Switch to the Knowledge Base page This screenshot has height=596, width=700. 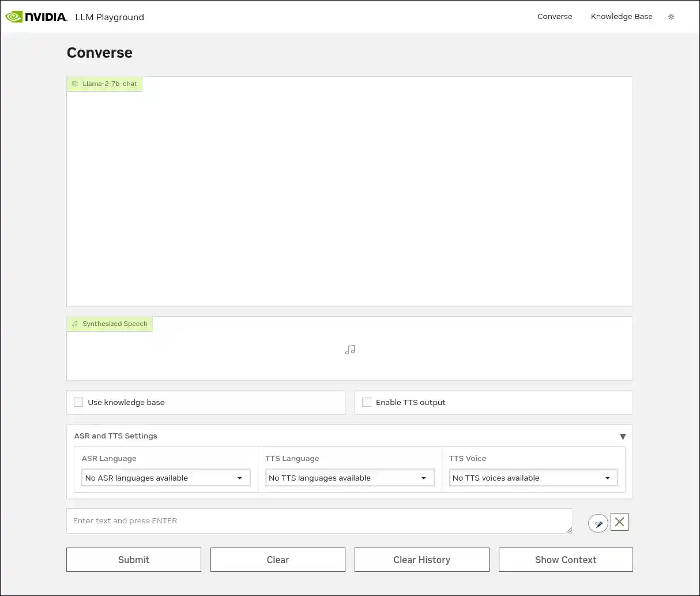click(622, 16)
